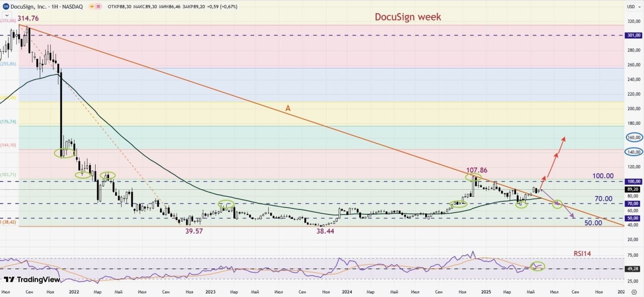Screen dimensions: 644x297
Task: Select green ellipse on RSI line
Action: point(537,266)
